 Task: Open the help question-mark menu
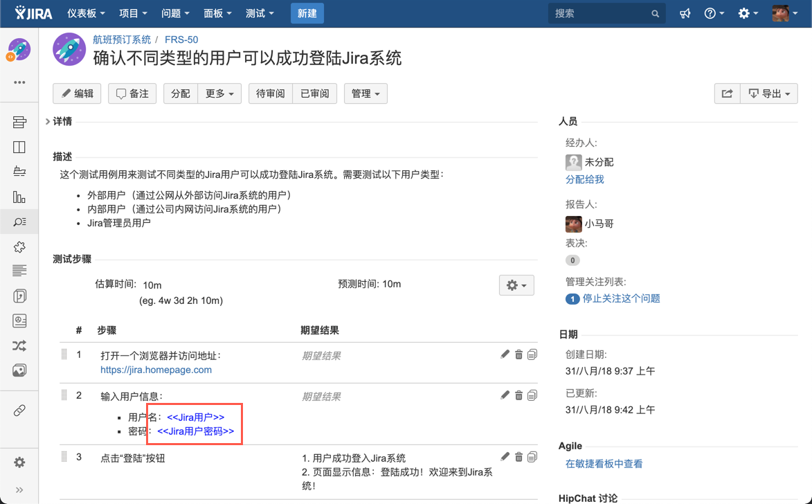[714, 13]
